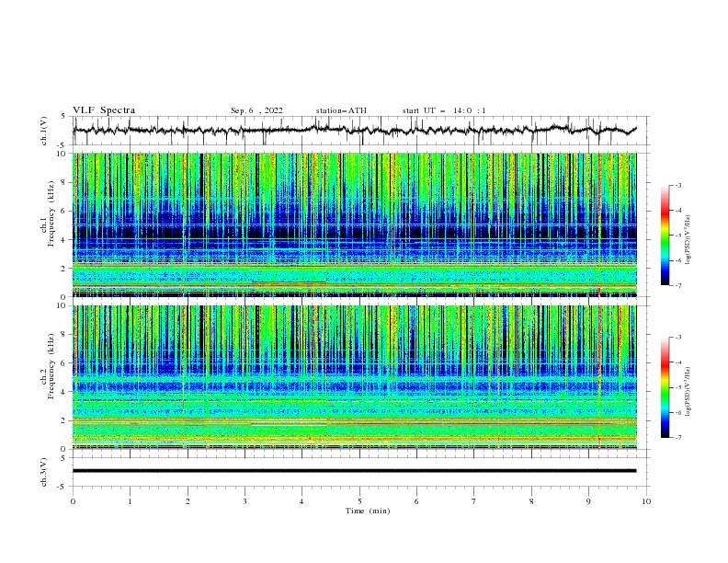
Task: Click the ch.2 "Frequency (kHz)" axis label
Action: coord(51,366)
